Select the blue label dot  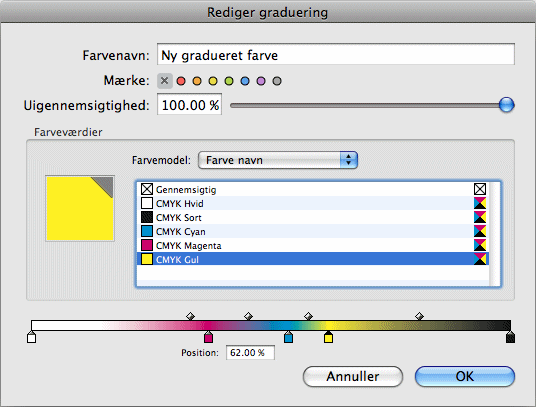click(245, 81)
